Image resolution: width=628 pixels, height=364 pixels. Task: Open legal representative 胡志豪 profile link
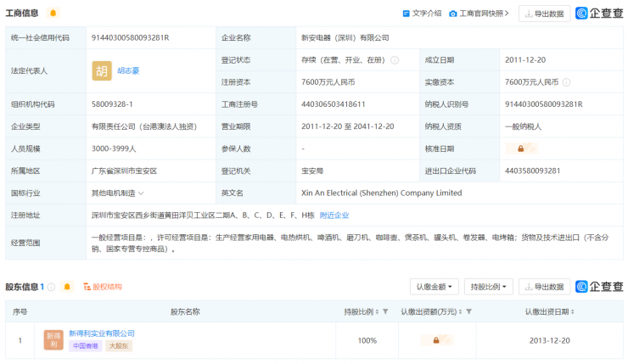[x=128, y=71]
